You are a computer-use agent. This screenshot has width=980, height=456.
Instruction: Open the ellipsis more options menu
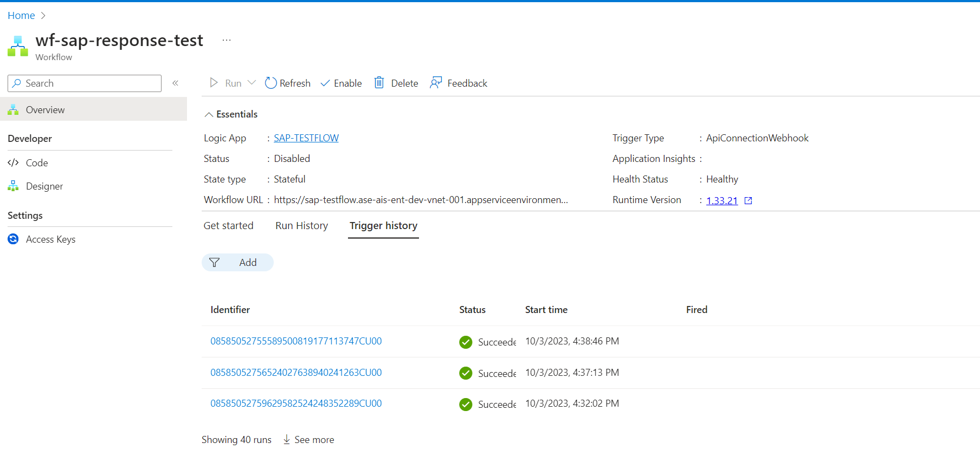click(227, 40)
